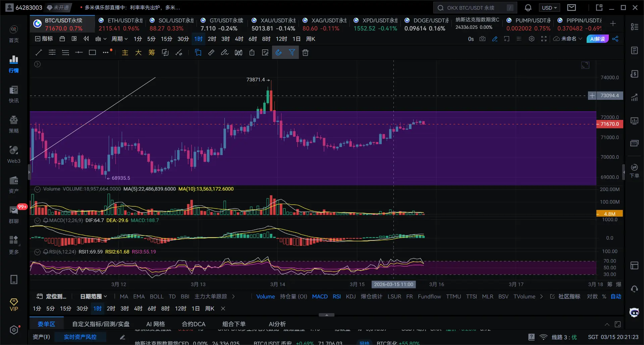The width and height of the screenshot is (644, 345).
Task: Open the 组合下单 tab
Action: (x=234, y=324)
